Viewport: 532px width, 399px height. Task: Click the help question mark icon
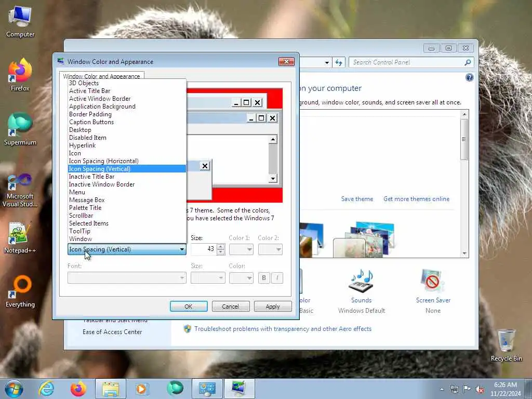(x=469, y=78)
